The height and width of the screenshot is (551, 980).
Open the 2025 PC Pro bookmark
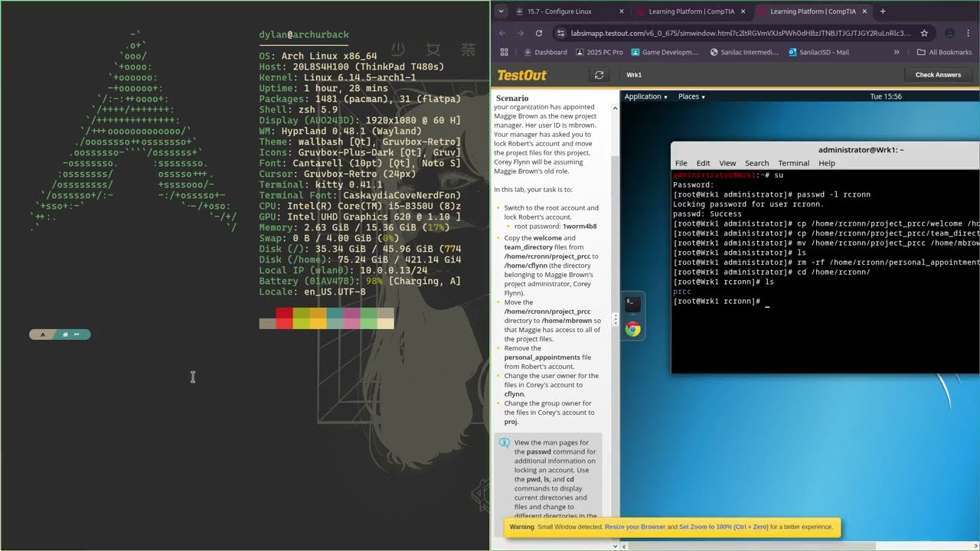599,52
